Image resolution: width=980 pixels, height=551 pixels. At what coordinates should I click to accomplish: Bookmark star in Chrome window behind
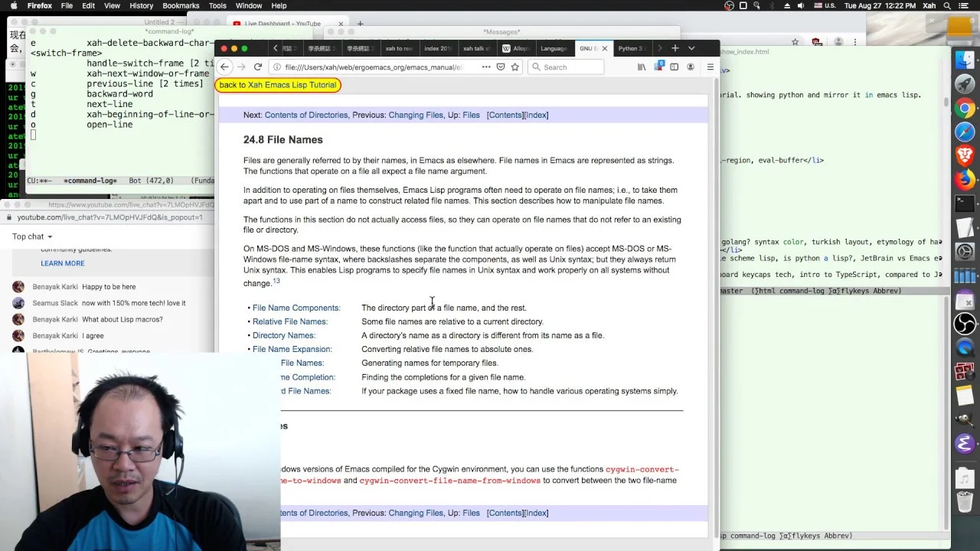(795, 42)
